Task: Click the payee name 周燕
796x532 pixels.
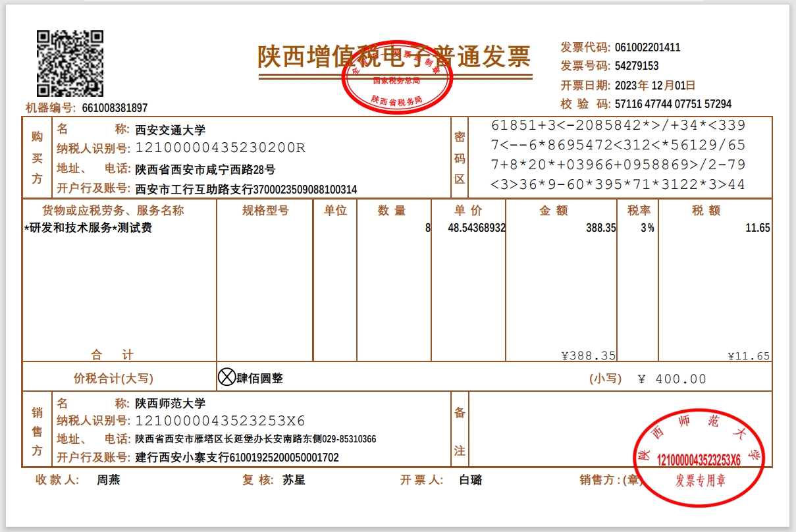Action: (x=109, y=480)
